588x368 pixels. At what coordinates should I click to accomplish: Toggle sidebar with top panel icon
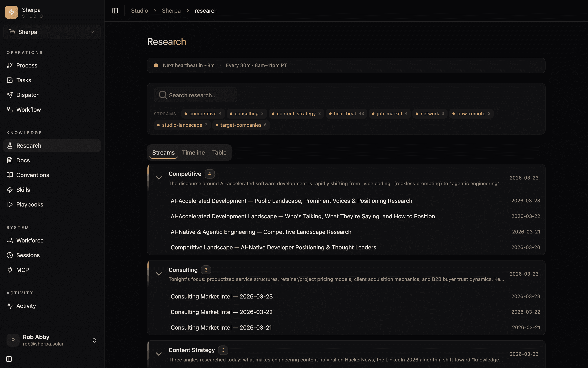click(115, 11)
